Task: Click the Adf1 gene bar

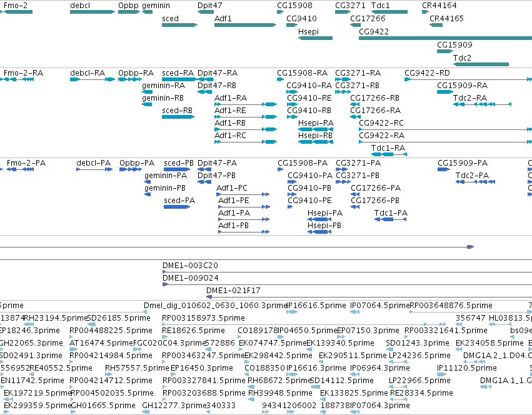Action: click(x=245, y=25)
